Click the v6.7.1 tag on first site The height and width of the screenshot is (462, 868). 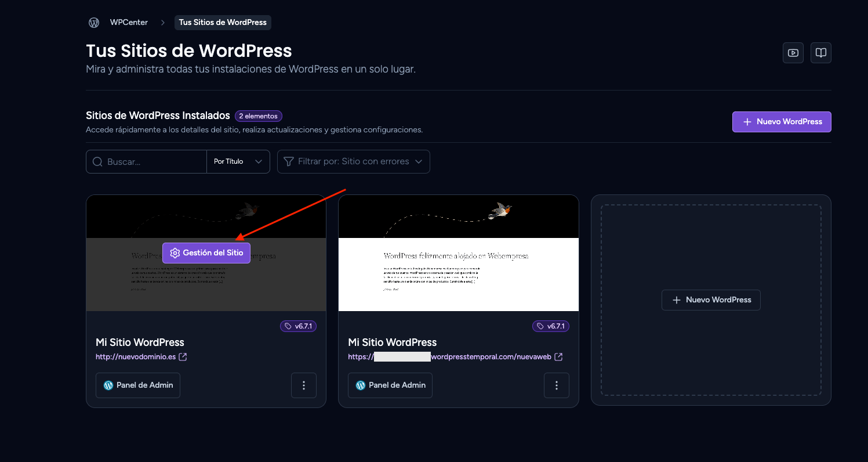[x=298, y=326]
